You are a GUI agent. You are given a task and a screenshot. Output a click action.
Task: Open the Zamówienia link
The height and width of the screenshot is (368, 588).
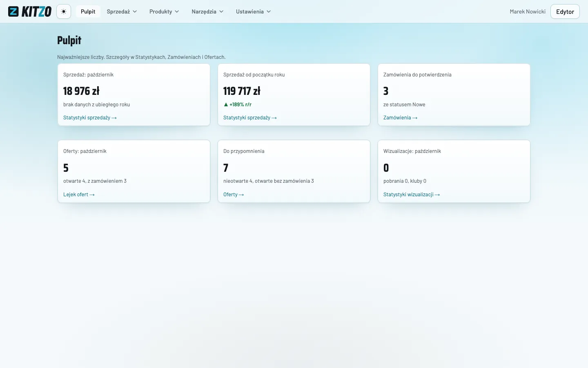pos(400,118)
